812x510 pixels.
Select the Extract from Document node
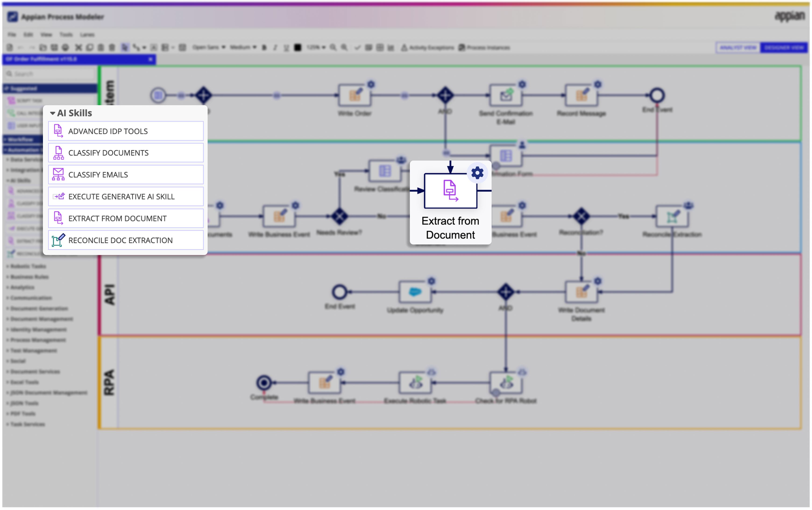(450, 191)
